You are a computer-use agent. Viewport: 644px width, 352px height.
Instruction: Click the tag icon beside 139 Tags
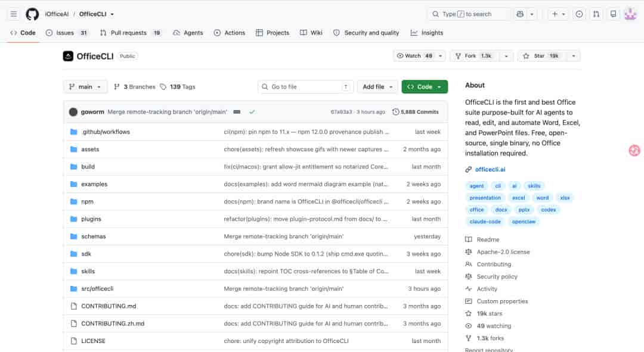point(163,87)
